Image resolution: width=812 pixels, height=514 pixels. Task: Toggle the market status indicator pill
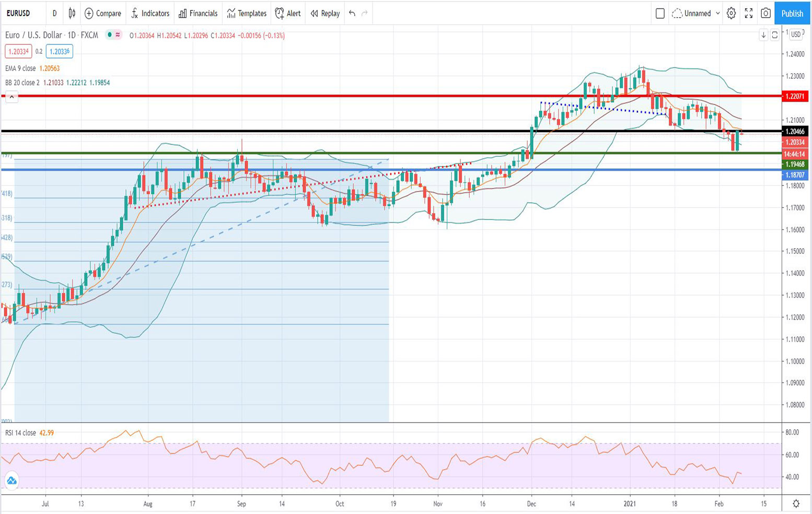(x=113, y=35)
